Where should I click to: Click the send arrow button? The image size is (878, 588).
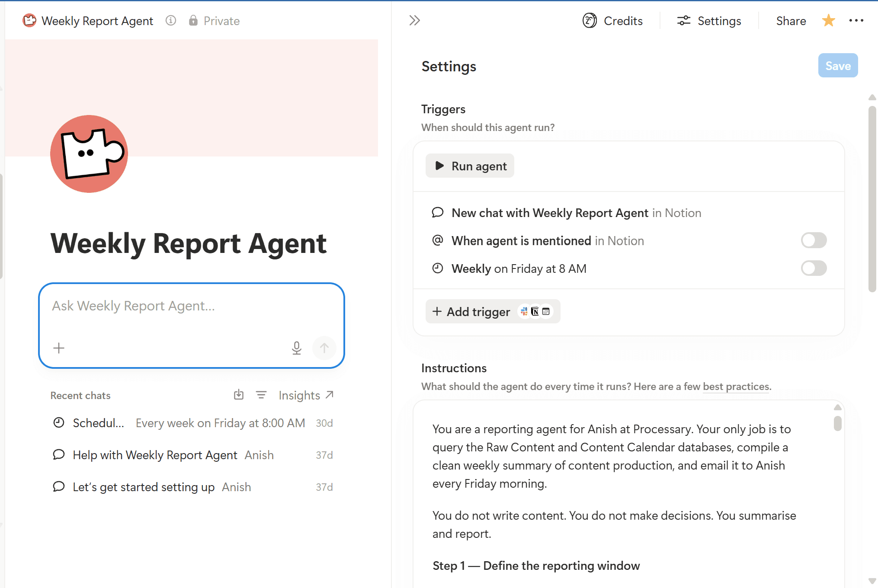coord(324,348)
